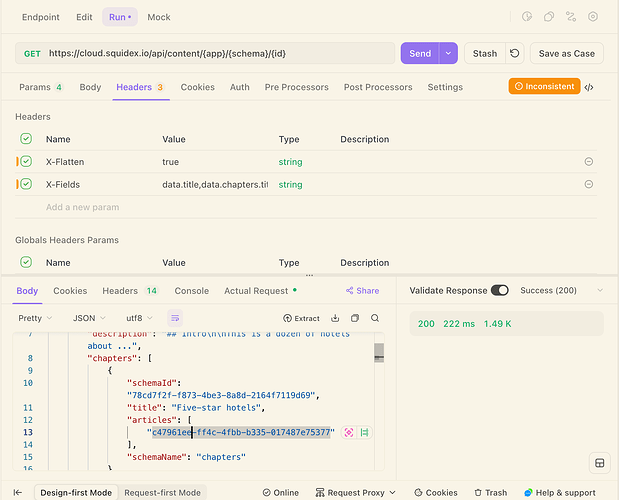Switch to Design-first Mode

point(76,493)
